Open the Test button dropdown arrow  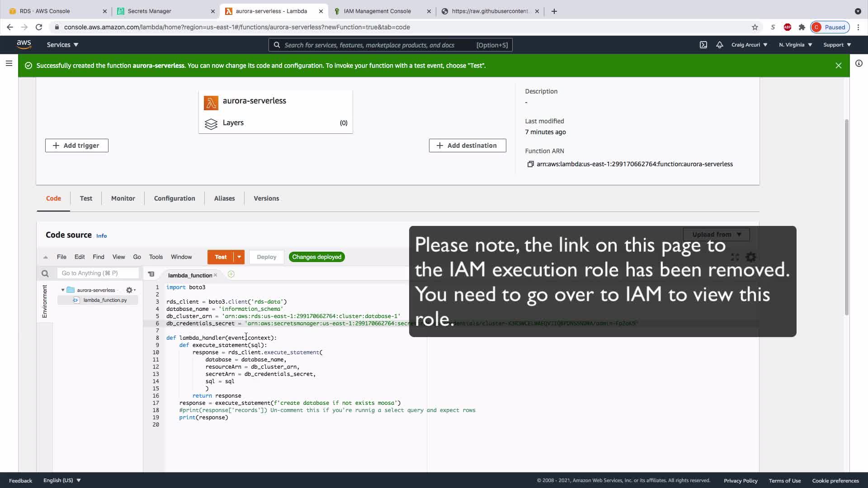[x=239, y=257]
